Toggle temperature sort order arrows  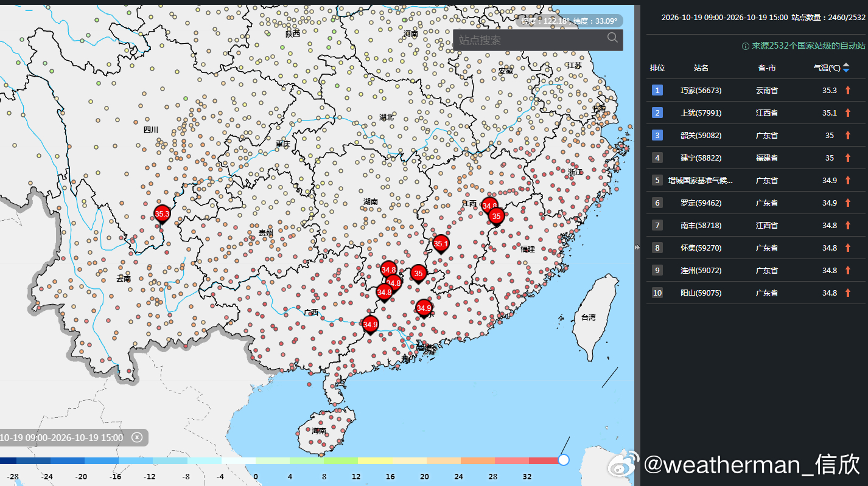click(x=846, y=68)
